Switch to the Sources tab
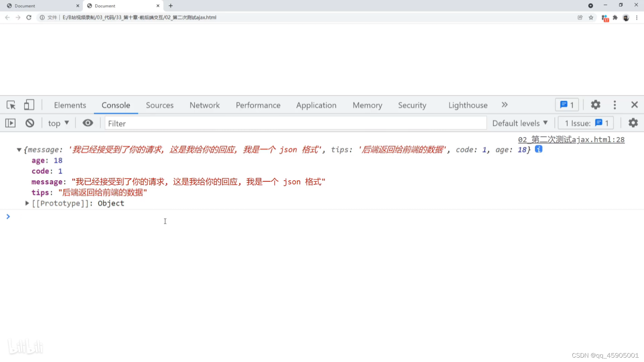Viewport: 644px width, 362px height. pos(160,105)
